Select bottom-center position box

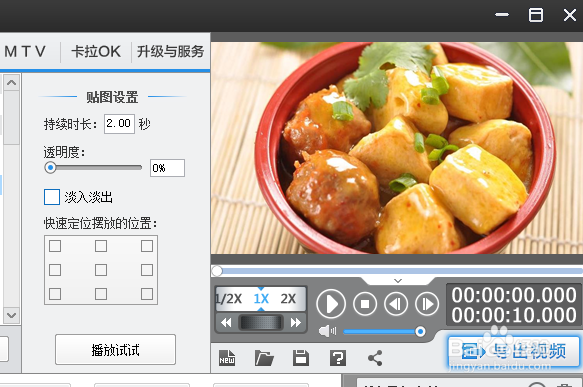click(x=101, y=294)
